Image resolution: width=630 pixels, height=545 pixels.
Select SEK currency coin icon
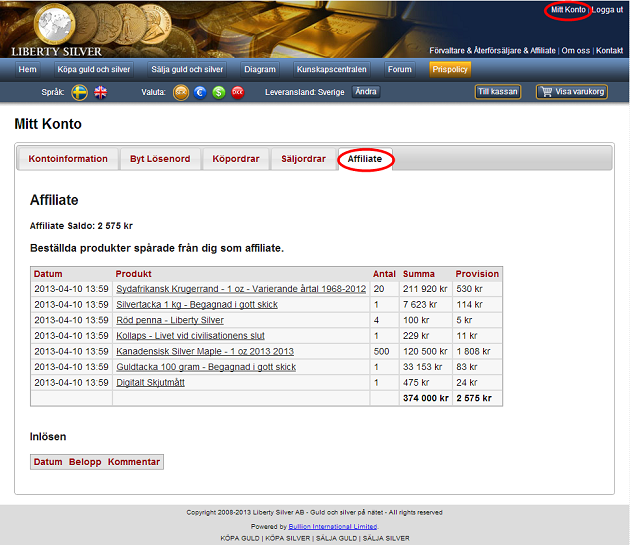pos(181,92)
